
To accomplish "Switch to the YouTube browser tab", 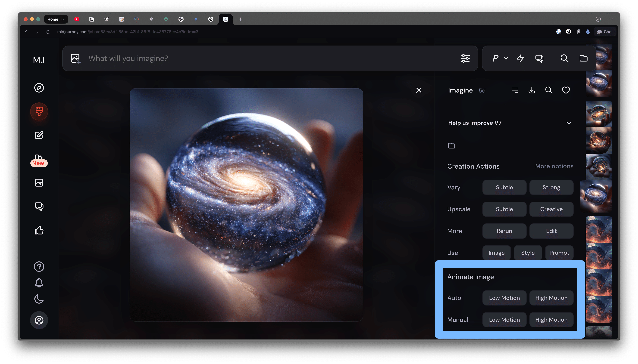I will [x=77, y=19].
